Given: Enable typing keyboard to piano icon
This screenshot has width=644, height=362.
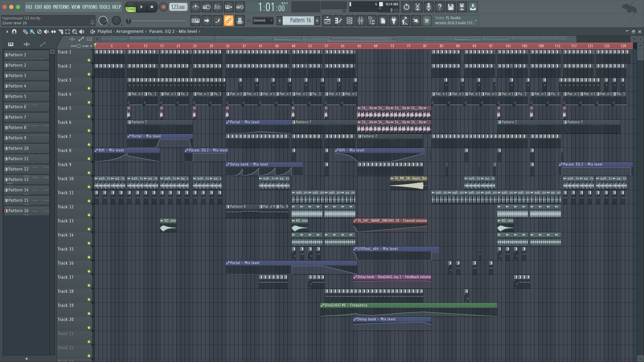Looking at the screenshot, I should click(196, 21).
